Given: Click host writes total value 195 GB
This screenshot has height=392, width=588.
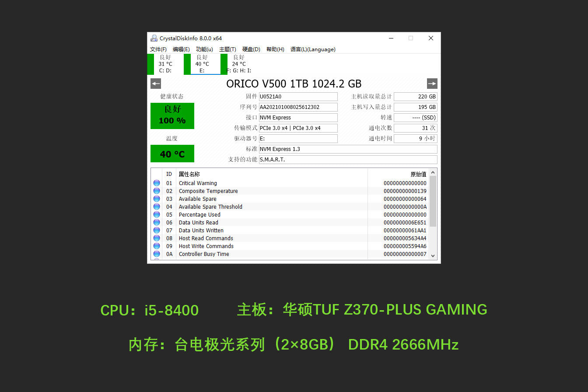Looking at the screenshot, I should [x=416, y=107].
